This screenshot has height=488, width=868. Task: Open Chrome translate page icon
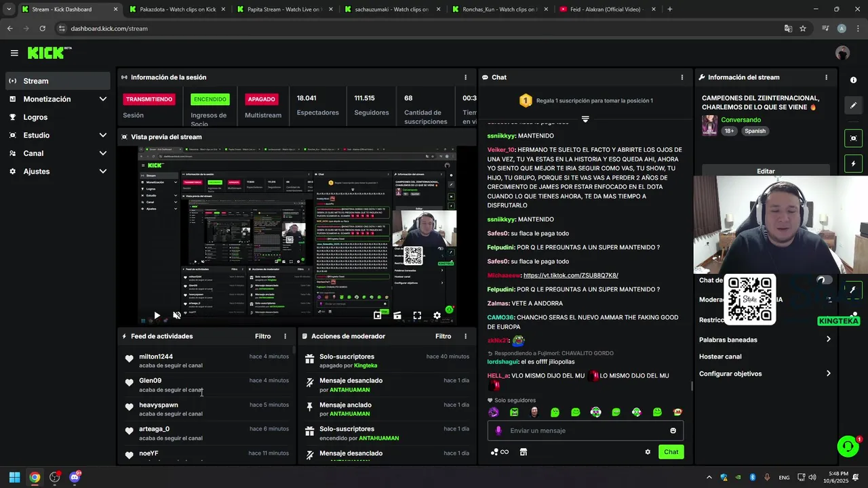[788, 28]
